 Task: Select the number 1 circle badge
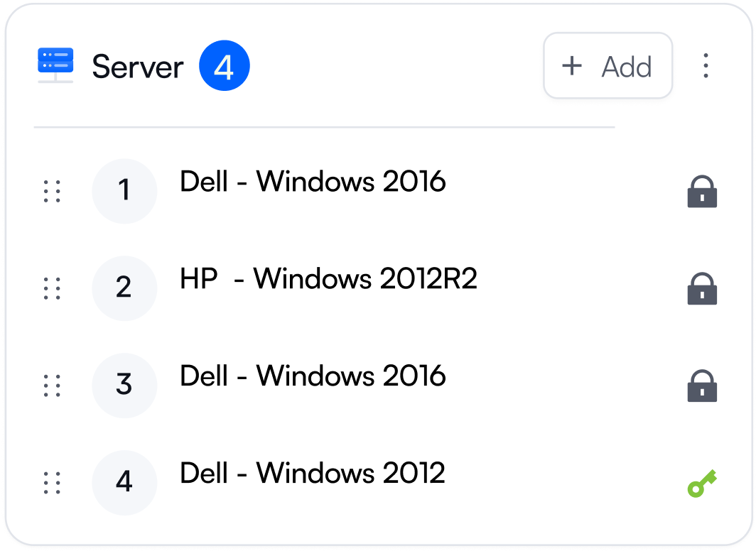pyautogui.click(x=124, y=191)
